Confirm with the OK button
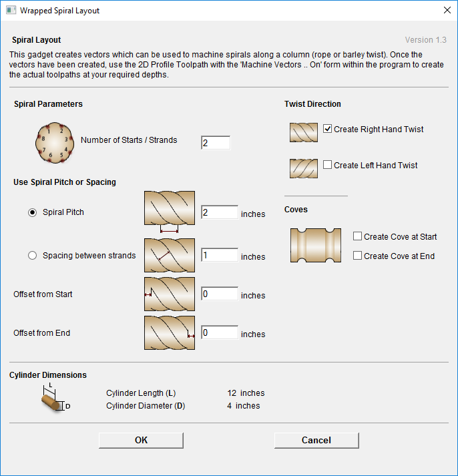The image size is (458, 476). [141, 440]
